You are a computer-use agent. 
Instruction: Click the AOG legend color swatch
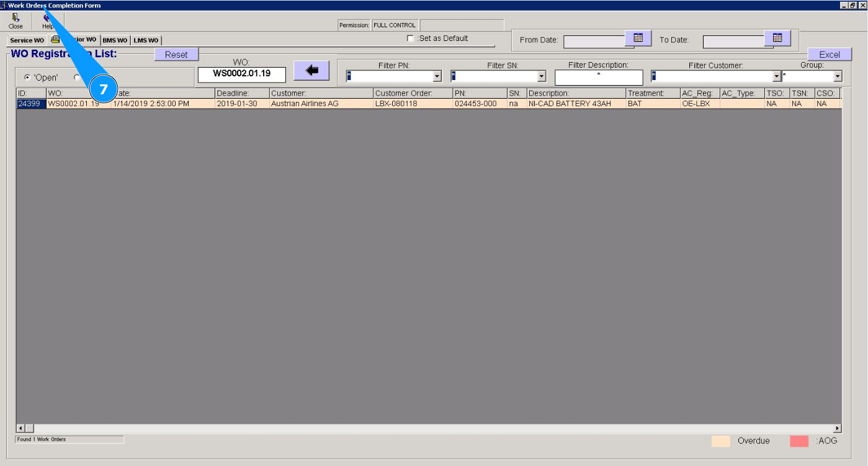799,441
